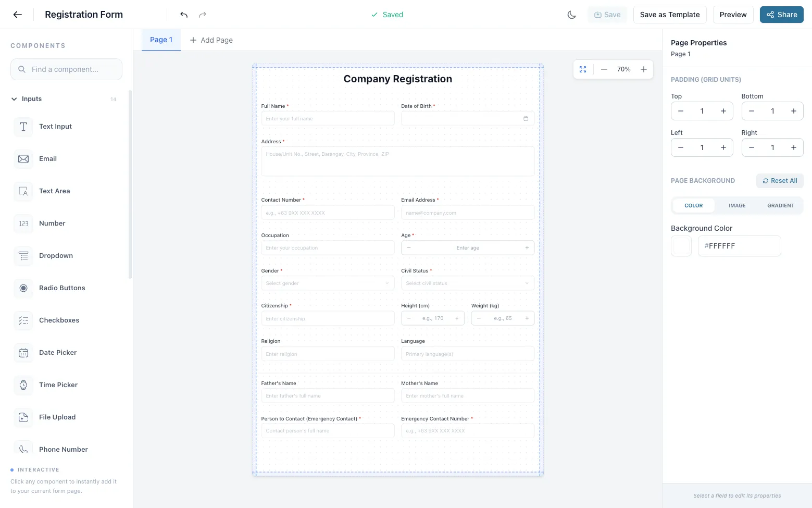Viewport: 812px width, 508px height.
Task: Click the white background color swatch
Action: [x=681, y=245]
